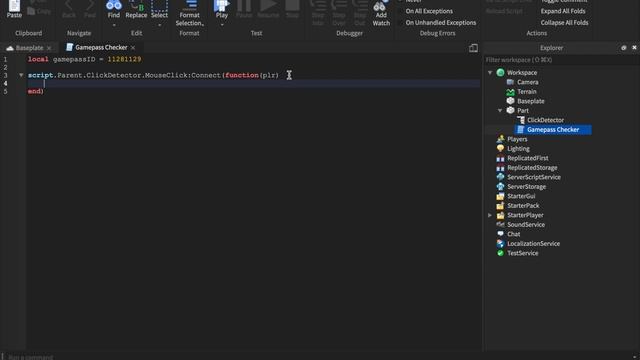Viewport: 640px width, 360px height.
Task: Open the Find binoculars tool
Action: pos(113,5)
